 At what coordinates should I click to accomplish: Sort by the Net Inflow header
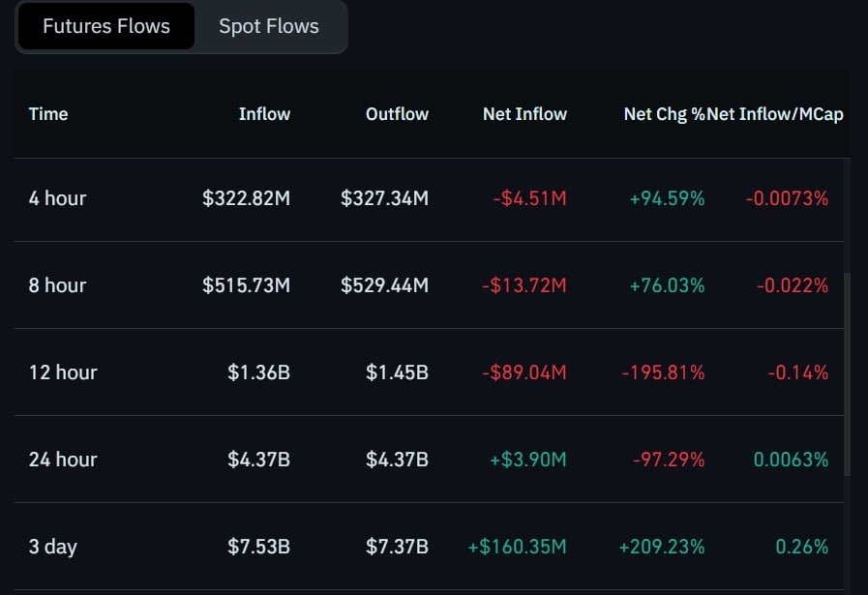click(524, 114)
